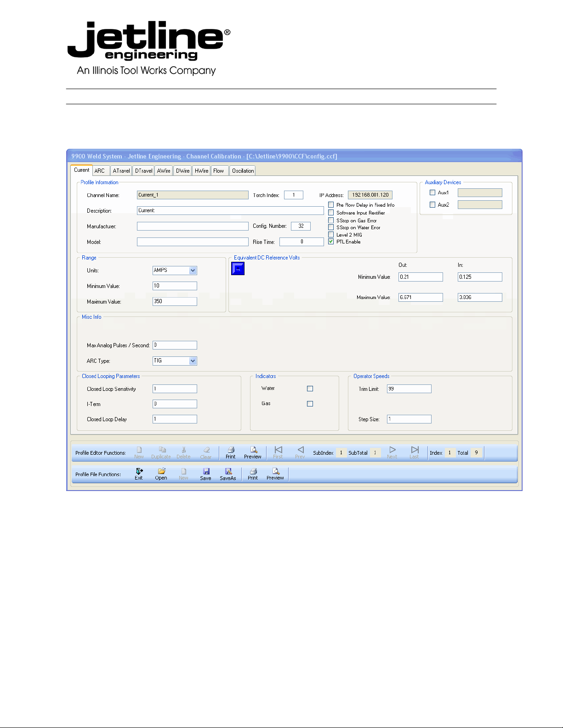The image size is (563, 728).
Task: Open the ARC Type TIG dropdown
Action: pos(193,361)
